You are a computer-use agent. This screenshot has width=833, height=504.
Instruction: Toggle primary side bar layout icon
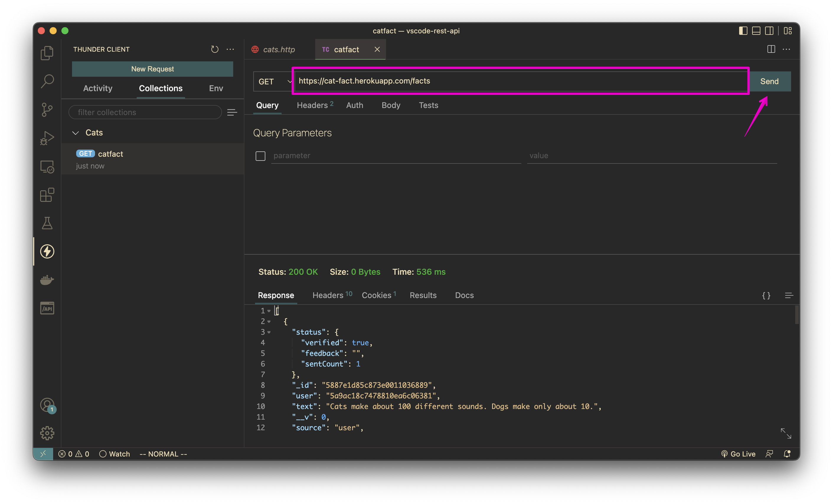(743, 31)
